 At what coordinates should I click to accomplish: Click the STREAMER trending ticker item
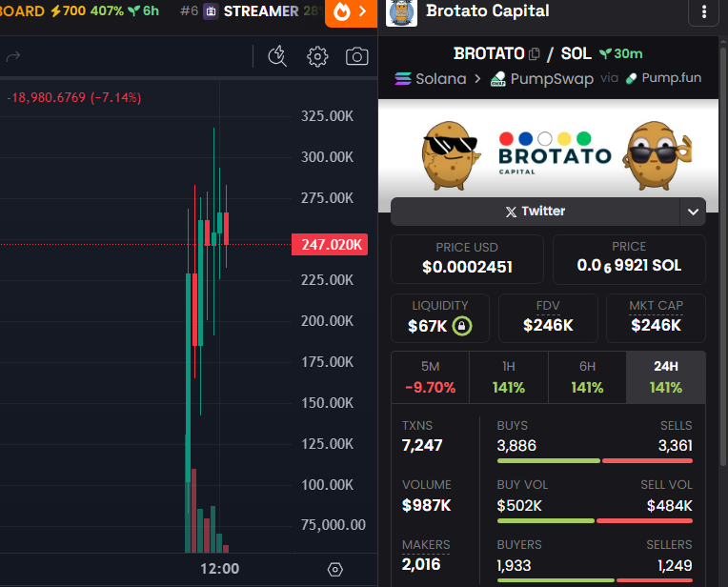[252, 11]
